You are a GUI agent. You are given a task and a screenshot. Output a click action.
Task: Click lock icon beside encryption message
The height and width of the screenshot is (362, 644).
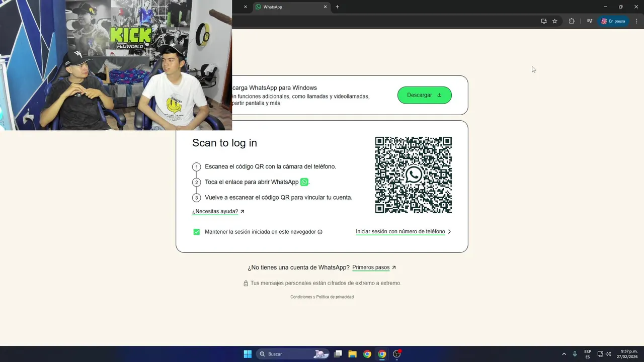pyautogui.click(x=246, y=284)
